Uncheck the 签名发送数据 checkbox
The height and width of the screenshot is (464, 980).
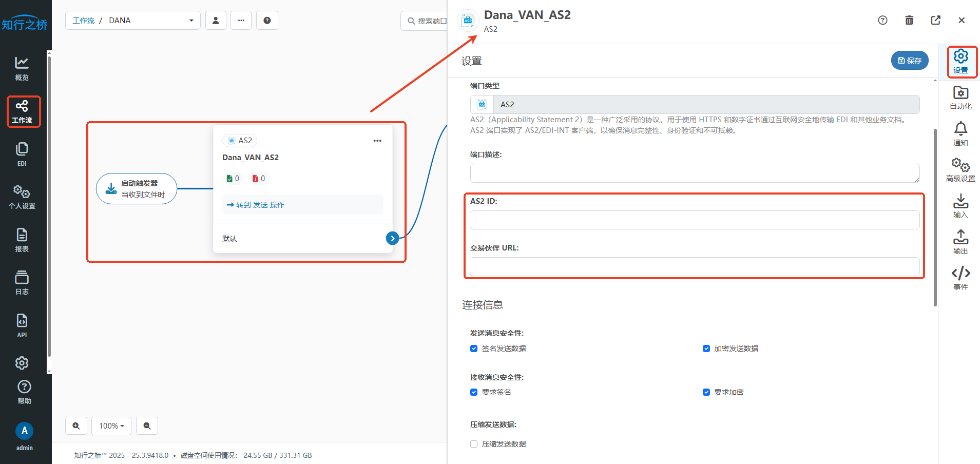click(x=474, y=349)
